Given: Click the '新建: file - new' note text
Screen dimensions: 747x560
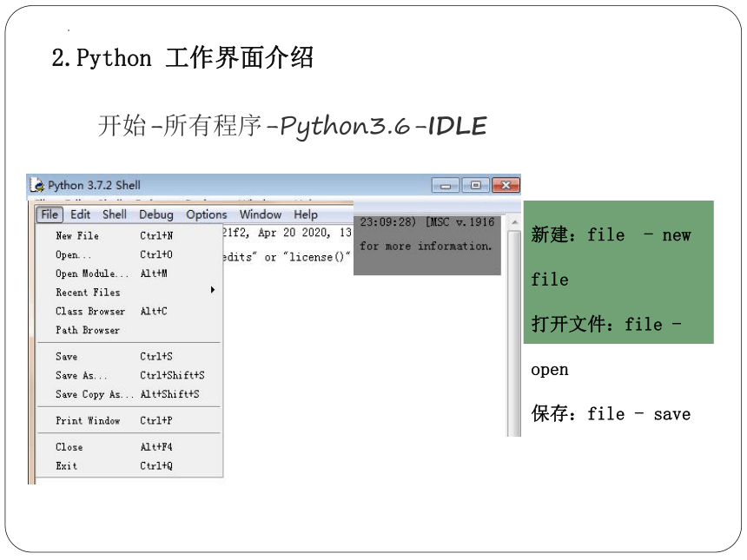Looking at the screenshot, I should (x=611, y=234).
